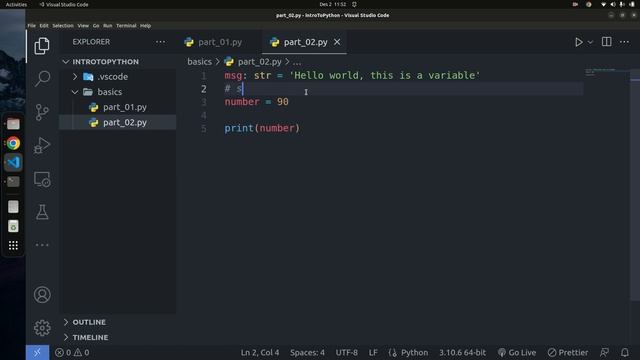Open Explorer views and more actions
The height and width of the screenshot is (360, 640).
click(160, 42)
